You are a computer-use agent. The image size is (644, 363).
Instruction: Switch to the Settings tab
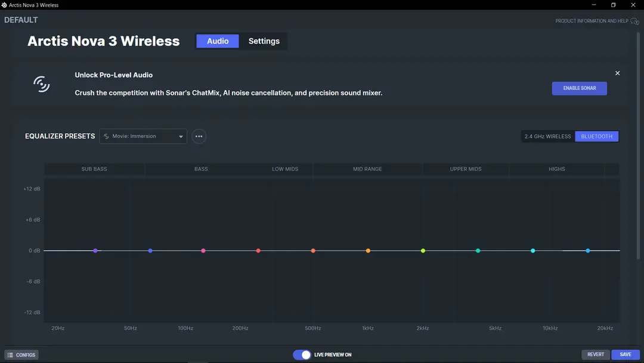click(264, 41)
